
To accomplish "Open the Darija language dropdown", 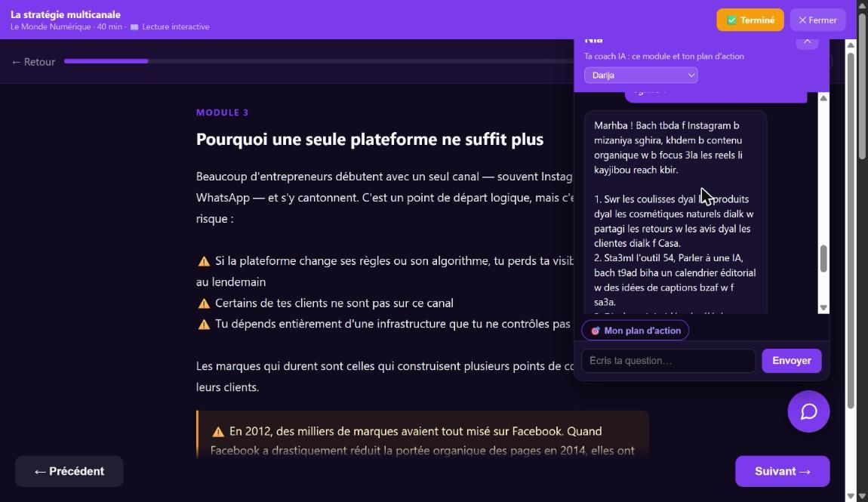I will pos(641,75).
